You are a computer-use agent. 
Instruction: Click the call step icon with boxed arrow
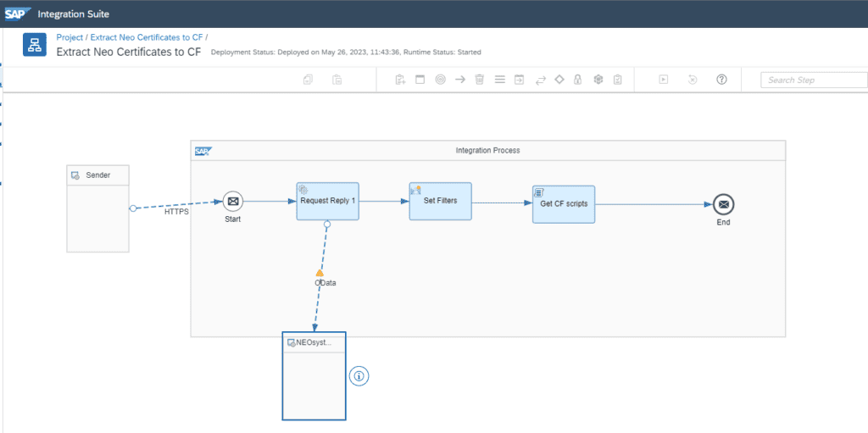(x=520, y=80)
